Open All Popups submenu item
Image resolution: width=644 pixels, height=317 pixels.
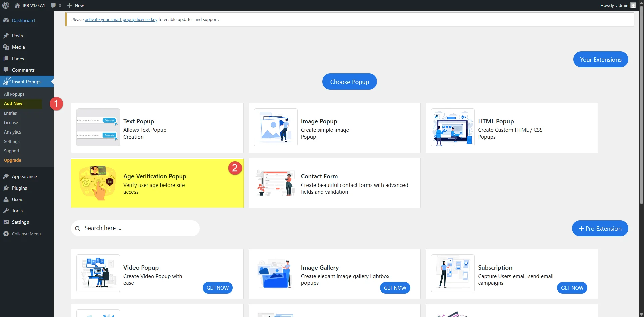(x=14, y=94)
